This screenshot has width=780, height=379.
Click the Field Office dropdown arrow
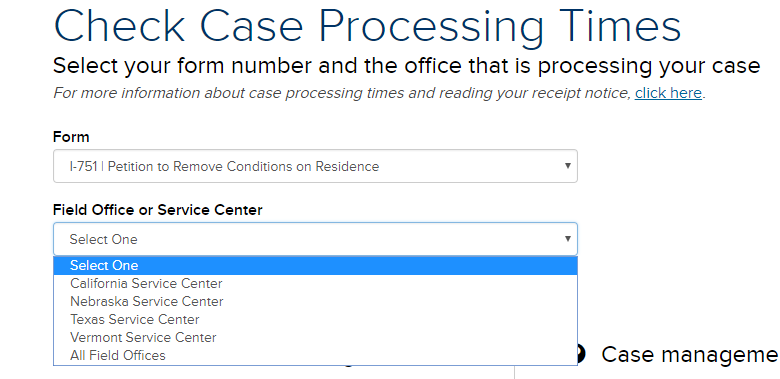click(568, 239)
